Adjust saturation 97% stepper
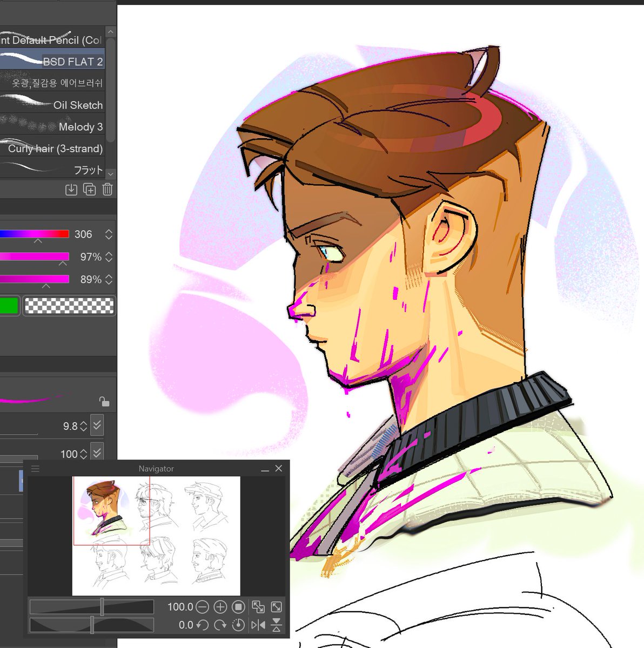The width and height of the screenshot is (644, 648). click(x=109, y=256)
